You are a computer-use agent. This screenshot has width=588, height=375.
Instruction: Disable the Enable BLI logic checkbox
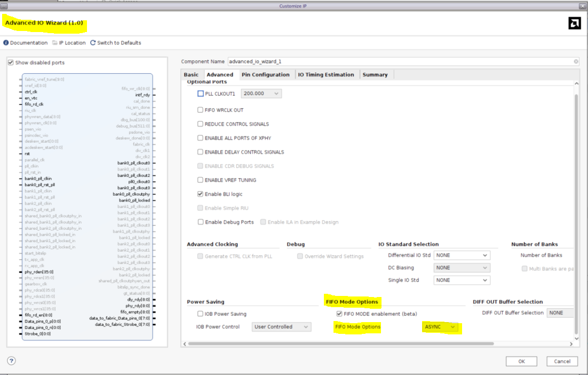201,194
